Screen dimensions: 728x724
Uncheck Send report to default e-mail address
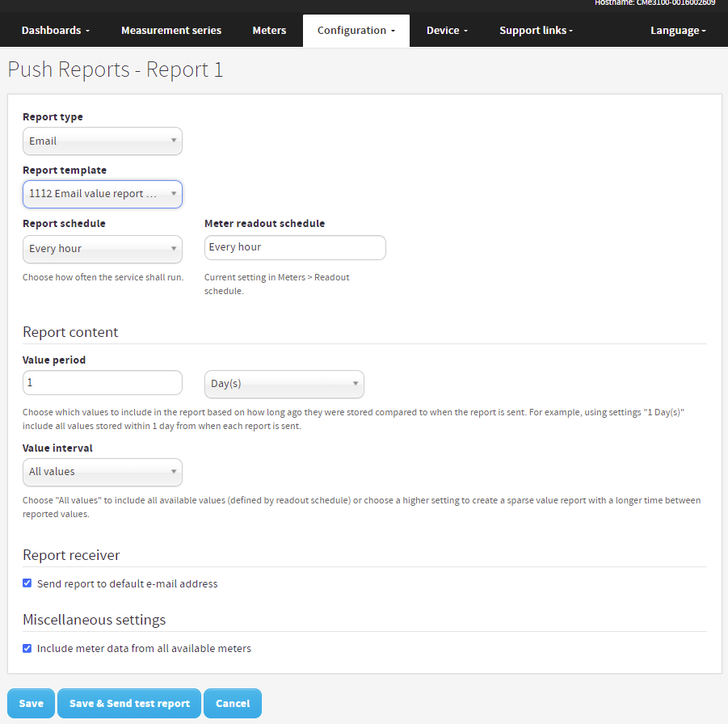pyautogui.click(x=27, y=583)
